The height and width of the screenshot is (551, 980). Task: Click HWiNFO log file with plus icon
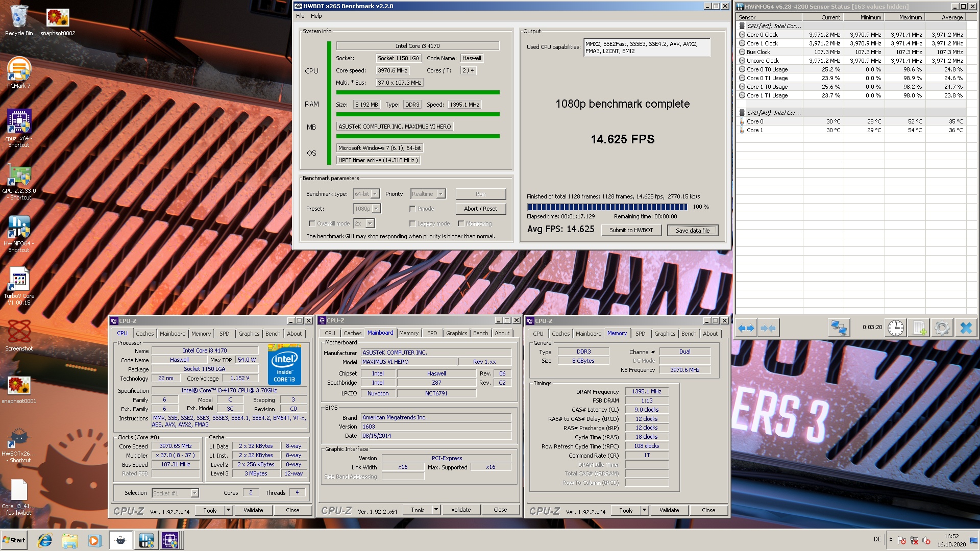(x=919, y=328)
